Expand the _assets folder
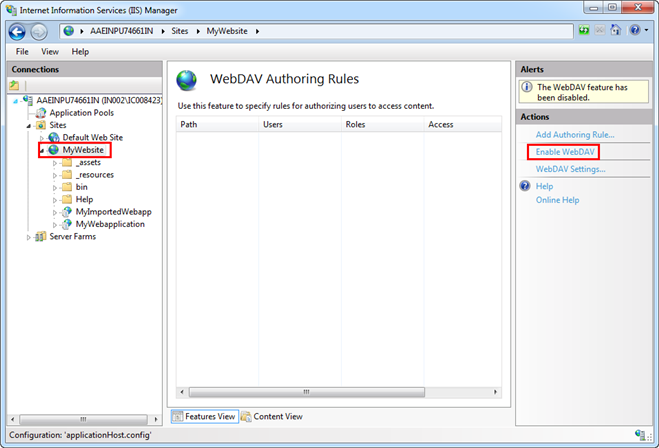The height and width of the screenshot is (448, 659). (x=55, y=163)
